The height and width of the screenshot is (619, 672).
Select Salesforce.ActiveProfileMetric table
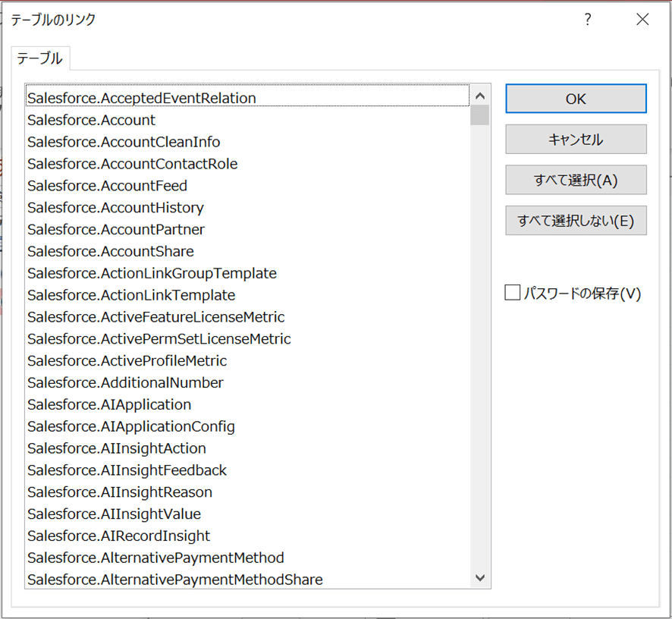coord(248,360)
